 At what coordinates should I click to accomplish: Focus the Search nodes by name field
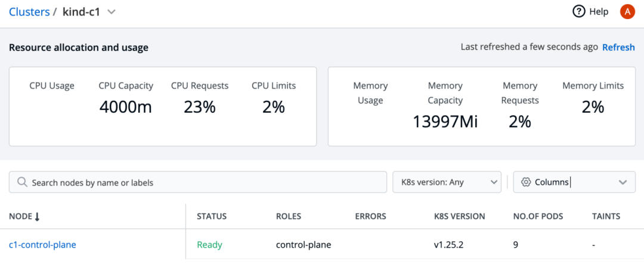click(203, 182)
